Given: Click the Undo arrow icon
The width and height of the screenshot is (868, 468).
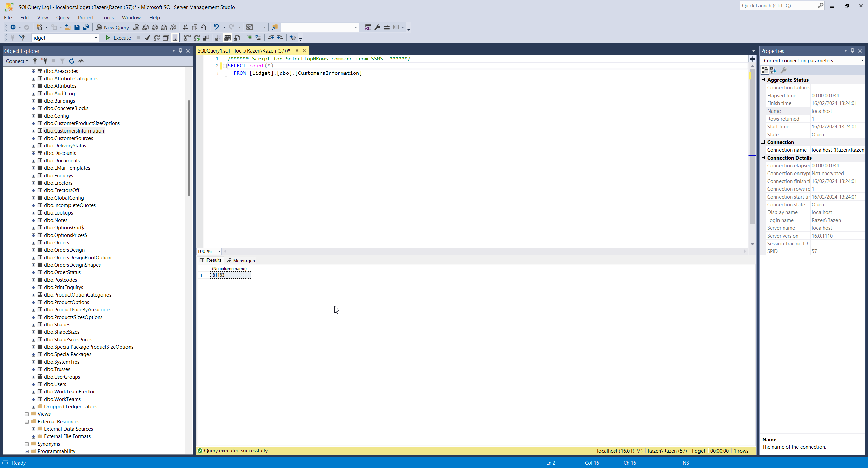Looking at the screenshot, I should point(216,27).
